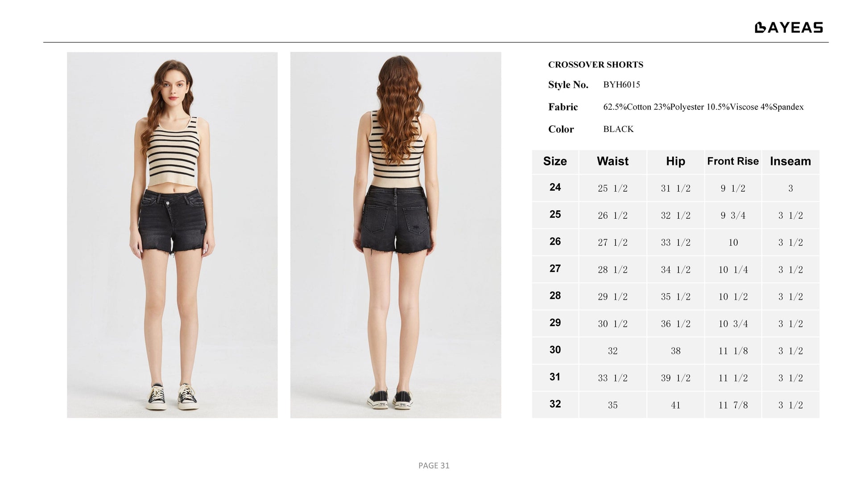Select front rise value 9 3/4
This screenshot has height=488, width=868.
tap(733, 216)
